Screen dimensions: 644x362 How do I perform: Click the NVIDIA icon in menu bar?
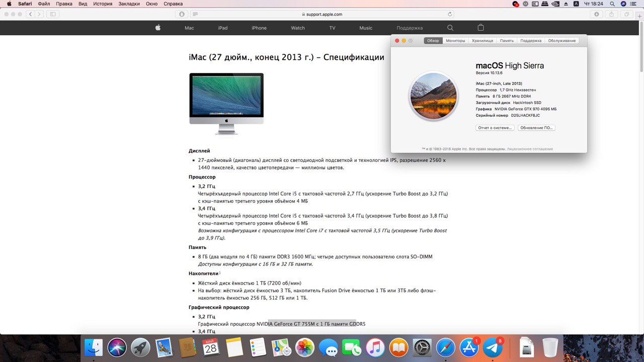click(555, 4)
